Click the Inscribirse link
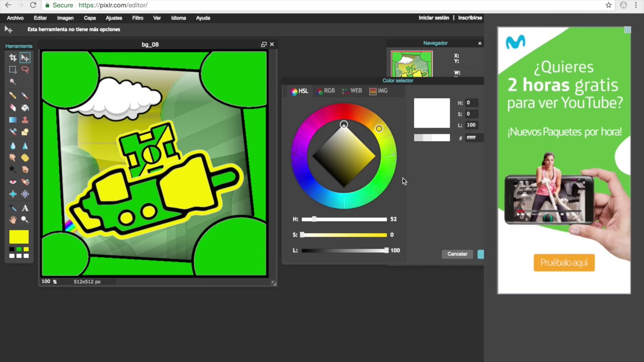Viewport: 644px width, 362px height. pyautogui.click(x=470, y=18)
